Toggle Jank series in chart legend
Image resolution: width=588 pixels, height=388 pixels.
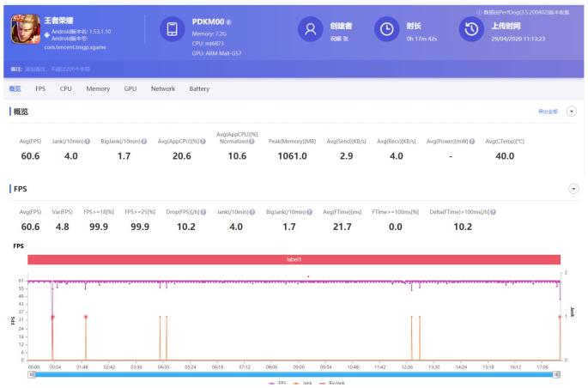pyautogui.click(x=301, y=385)
